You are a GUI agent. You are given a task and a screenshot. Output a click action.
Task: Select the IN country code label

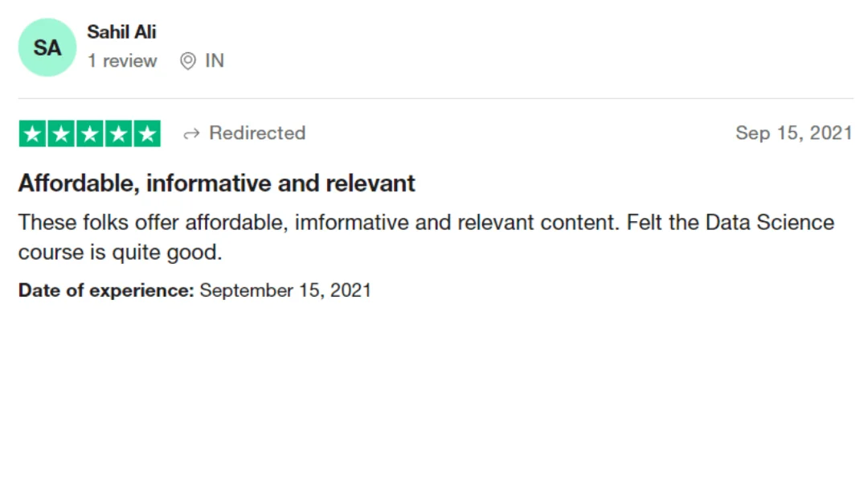(x=215, y=60)
